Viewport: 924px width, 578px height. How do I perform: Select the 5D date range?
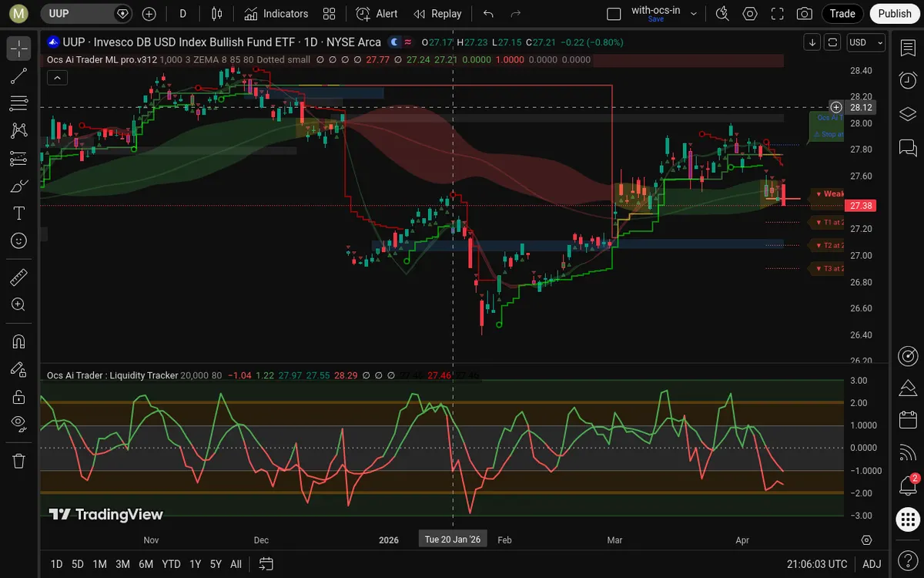coord(78,564)
